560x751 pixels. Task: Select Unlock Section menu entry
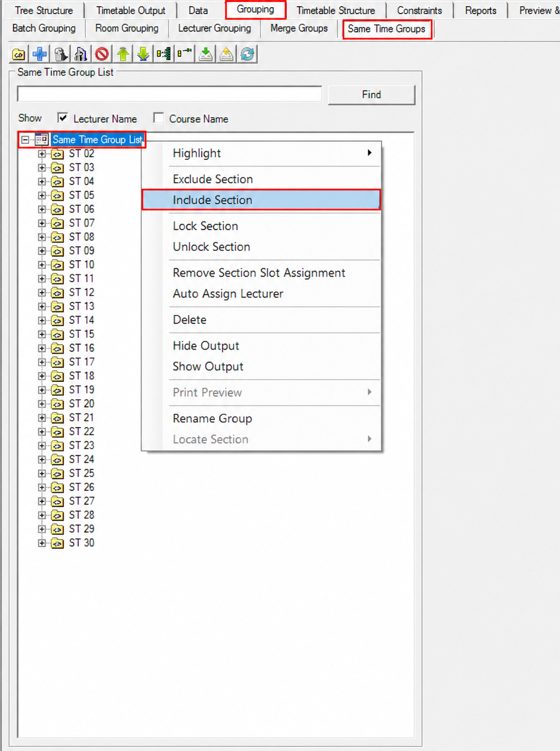point(261,247)
